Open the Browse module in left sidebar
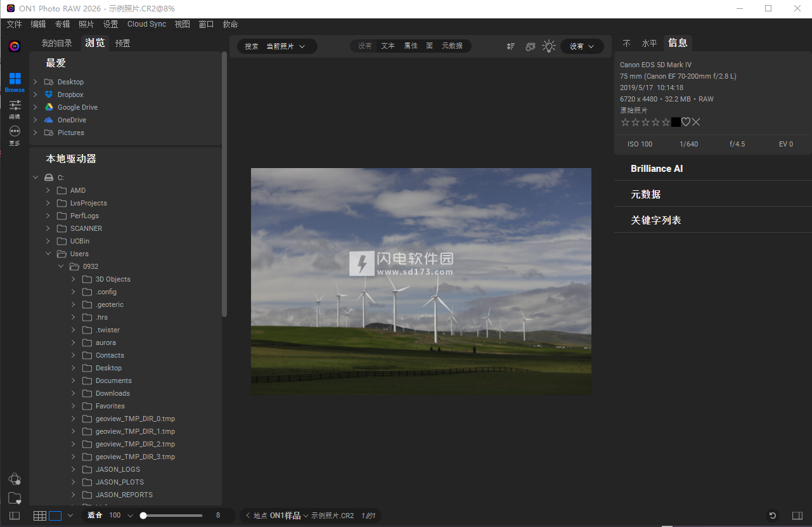This screenshot has height=527, width=812. point(15,81)
